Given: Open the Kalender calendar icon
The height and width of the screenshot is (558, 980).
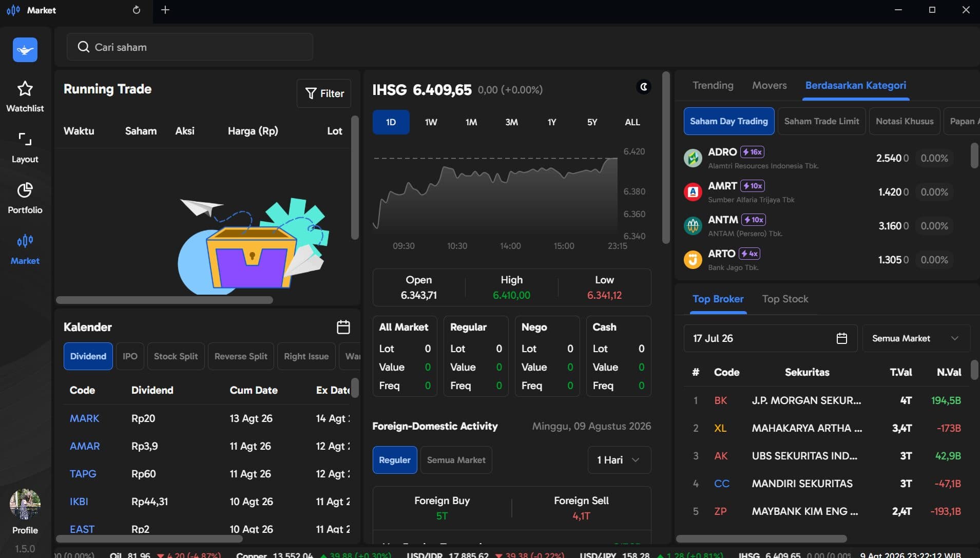Looking at the screenshot, I should (x=343, y=327).
